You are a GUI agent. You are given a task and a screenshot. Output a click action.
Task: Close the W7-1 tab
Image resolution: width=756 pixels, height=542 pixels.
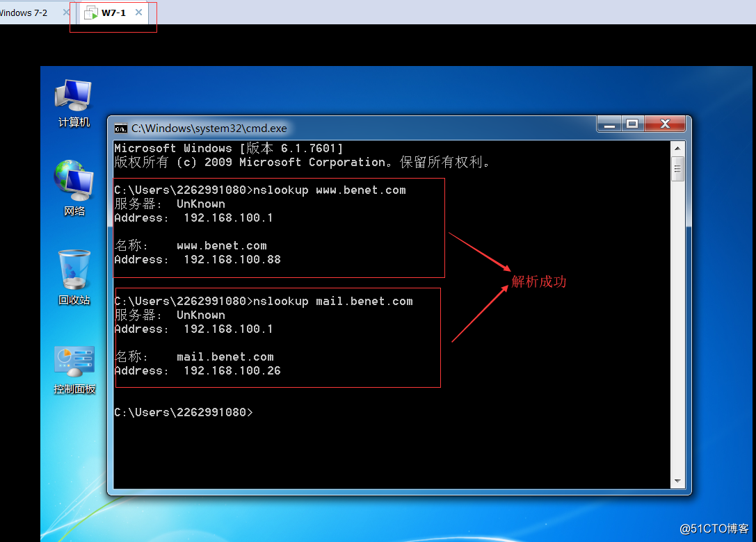click(139, 12)
